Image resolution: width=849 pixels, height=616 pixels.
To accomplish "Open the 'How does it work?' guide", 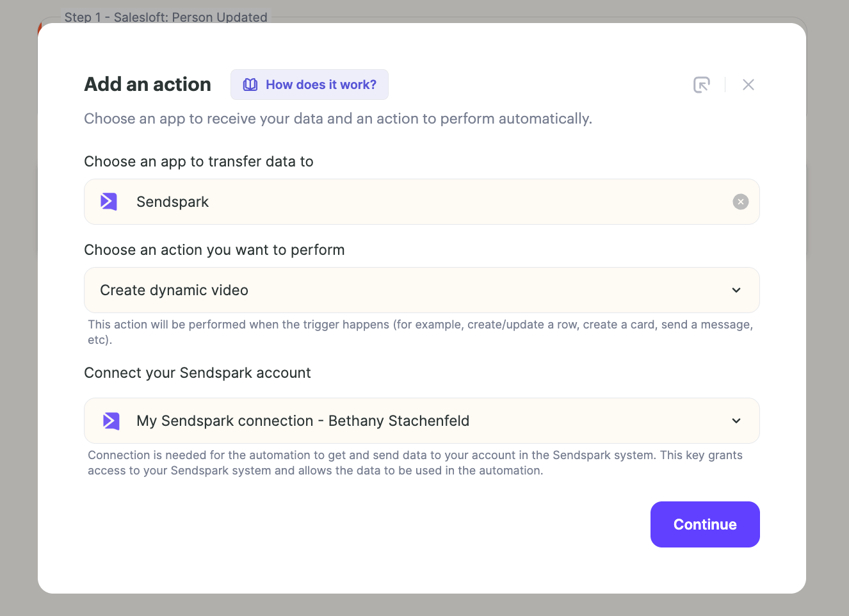I will pyautogui.click(x=309, y=85).
